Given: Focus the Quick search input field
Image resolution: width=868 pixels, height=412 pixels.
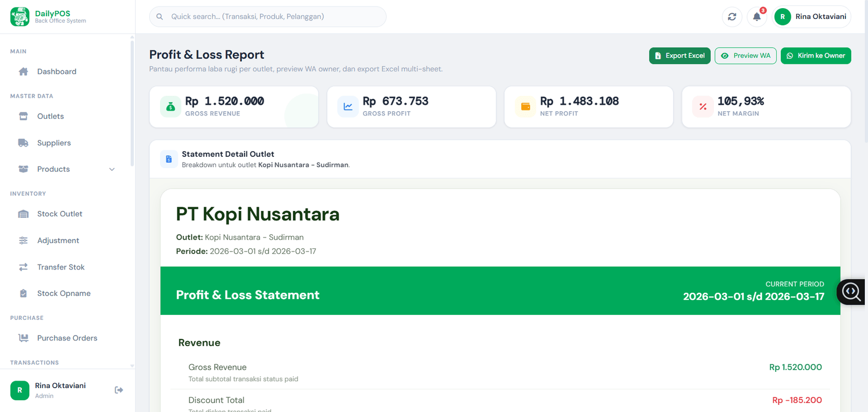Looking at the screenshot, I should click(x=268, y=17).
